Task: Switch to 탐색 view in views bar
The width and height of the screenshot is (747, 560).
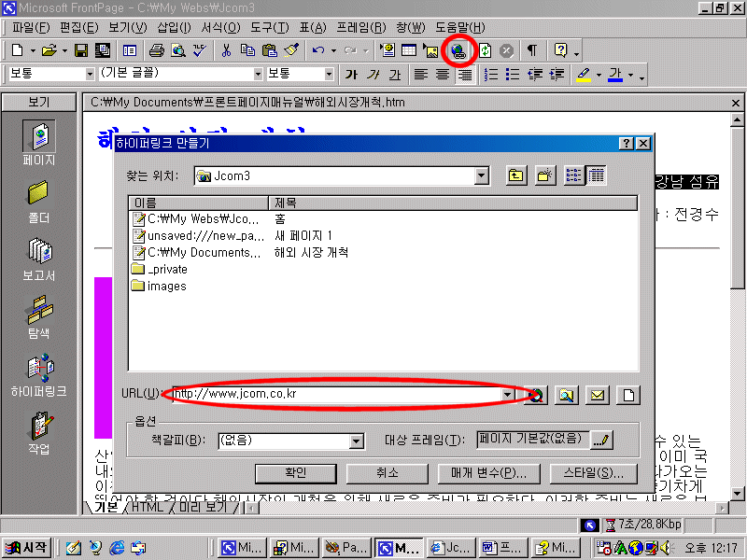Action: tap(38, 316)
